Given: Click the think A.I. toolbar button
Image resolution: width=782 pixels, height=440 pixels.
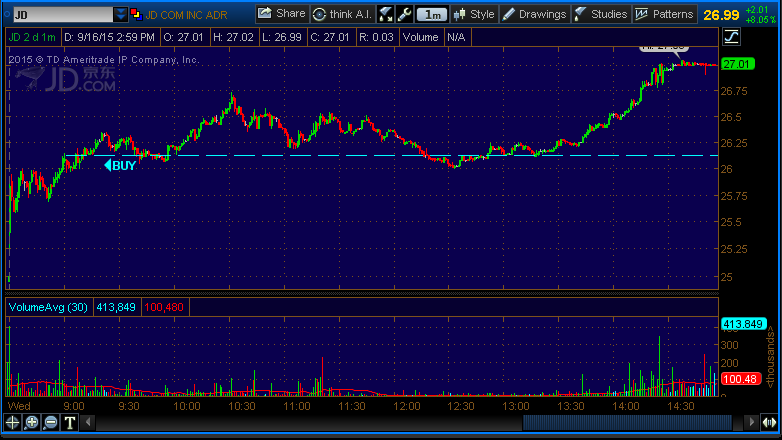Looking at the screenshot, I should (344, 15).
